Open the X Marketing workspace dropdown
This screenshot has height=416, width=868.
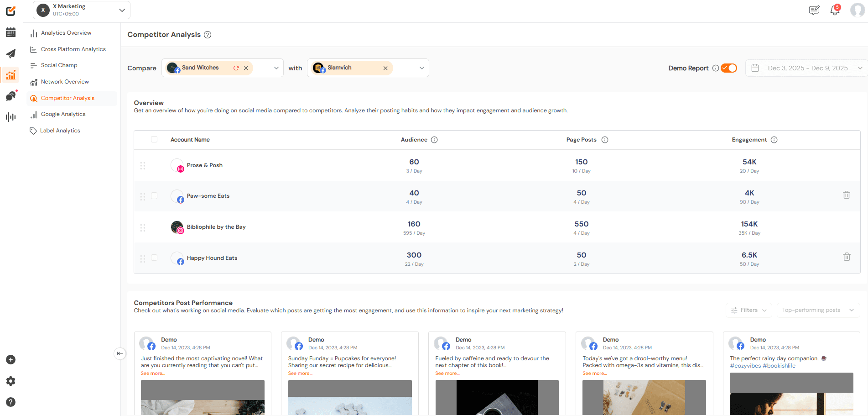pos(122,10)
